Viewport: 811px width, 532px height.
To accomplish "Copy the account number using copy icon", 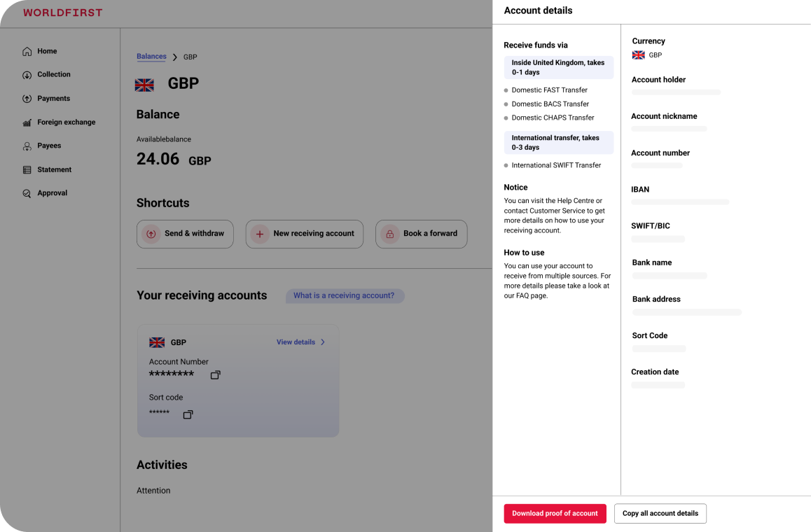I will (x=215, y=375).
